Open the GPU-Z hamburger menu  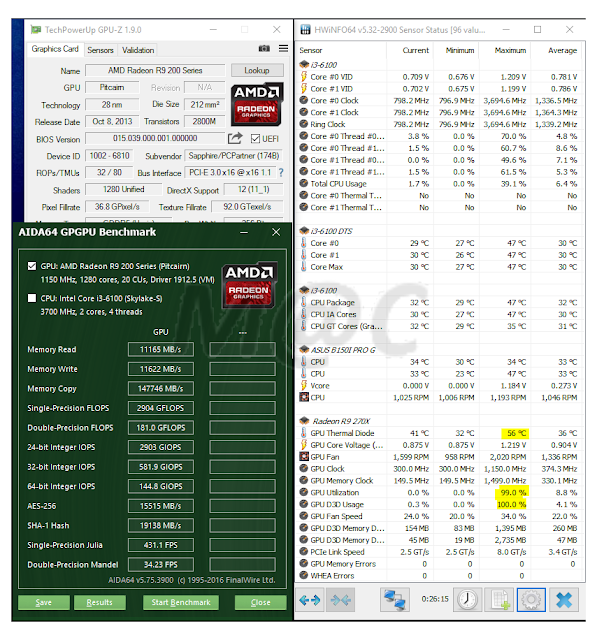click(283, 49)
